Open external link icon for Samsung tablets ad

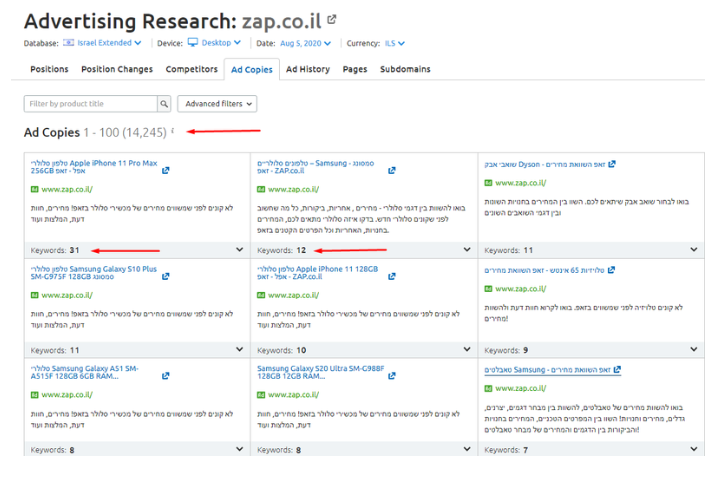coord(617,370)
